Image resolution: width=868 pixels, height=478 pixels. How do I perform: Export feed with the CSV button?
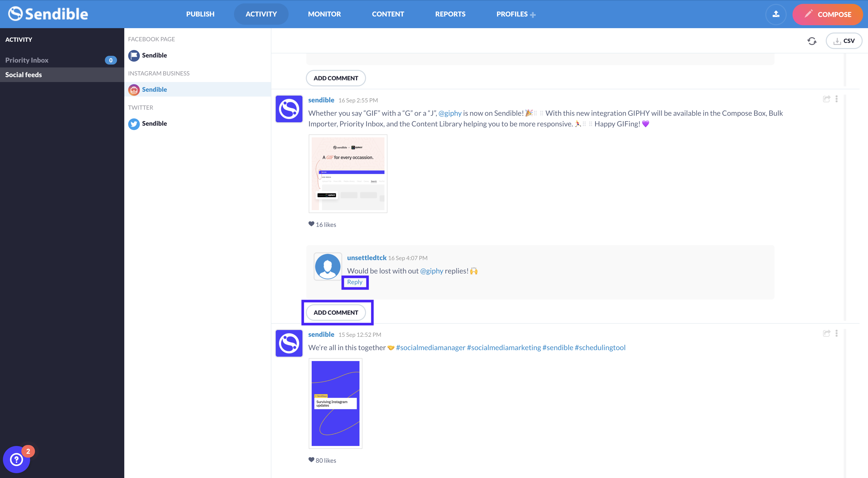[844, 41]
